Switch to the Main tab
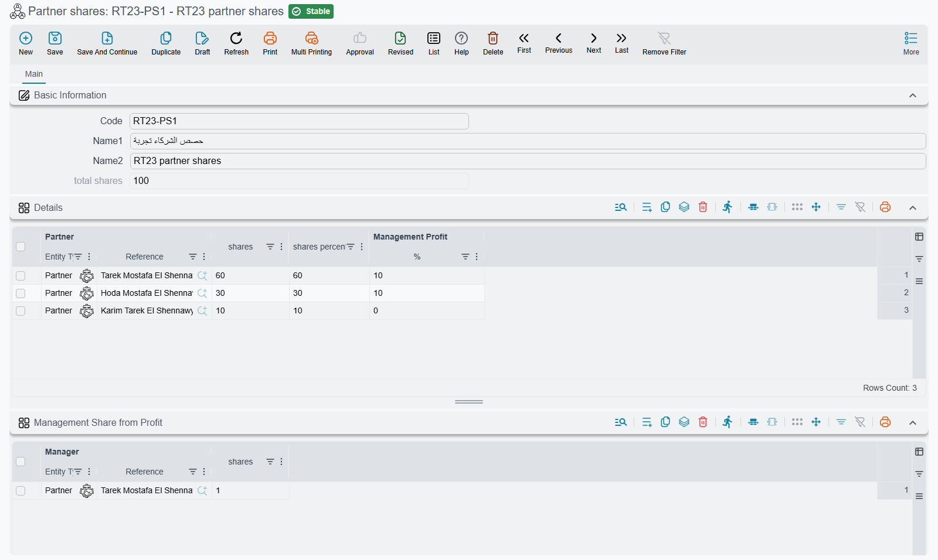The width and height of the screenshot is (938, 560). point(34,74)
